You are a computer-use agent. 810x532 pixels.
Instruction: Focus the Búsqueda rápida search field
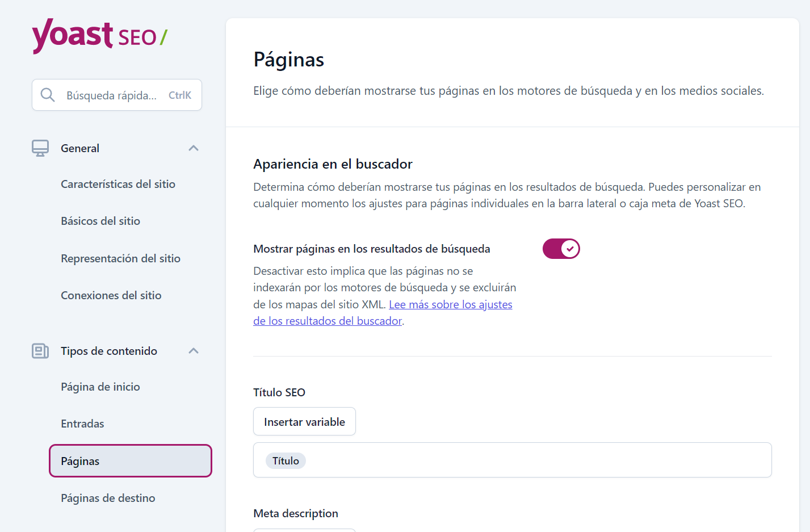(x=117, y=95)
